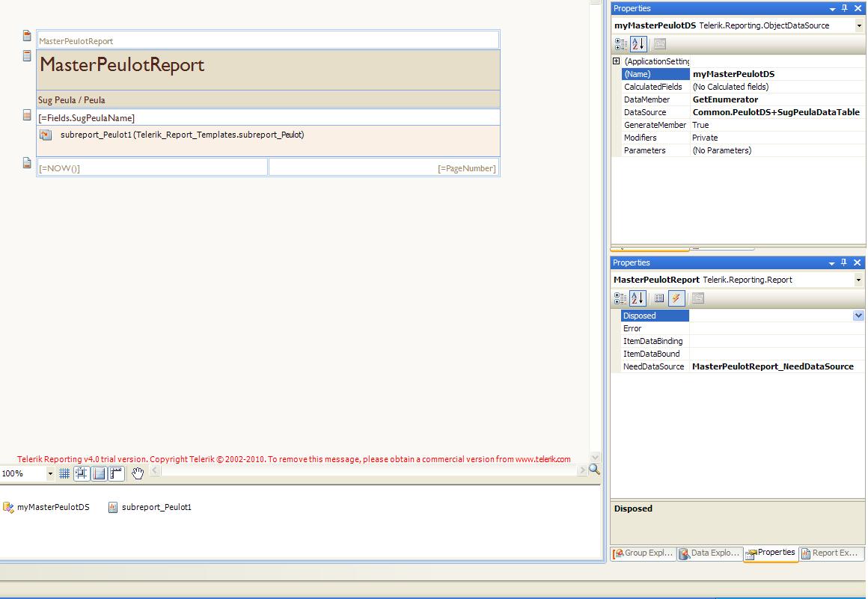The width and height of the screenshot is (868, 599).
Task: Select the [=Fields.SugPeulaName] textbox
Action: click(x=268, y=118)
